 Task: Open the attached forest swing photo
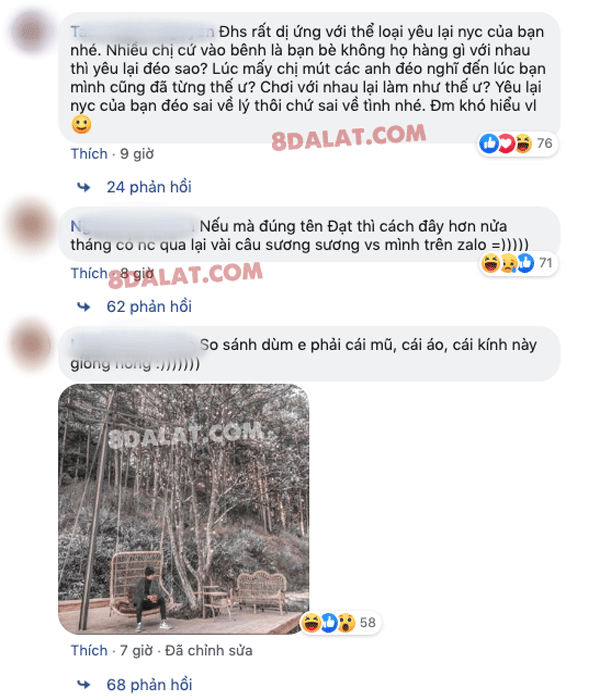coord(183,509)
